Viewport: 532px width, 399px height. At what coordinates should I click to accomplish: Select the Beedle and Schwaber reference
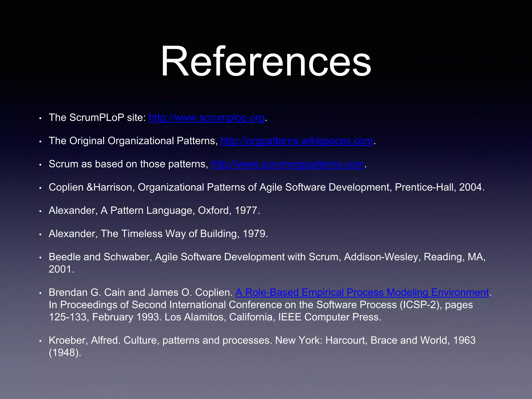click(x=267, y=263)
